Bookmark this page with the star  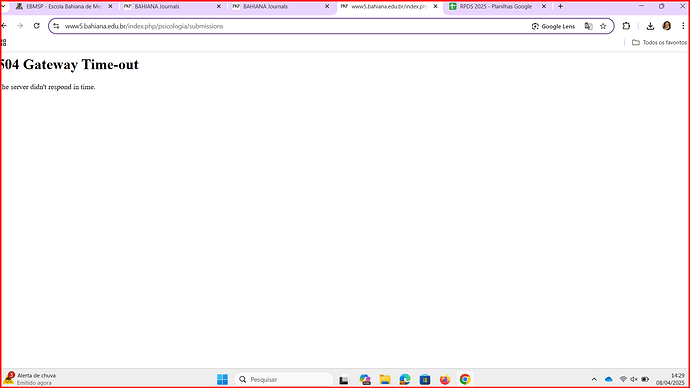point(603,26)
